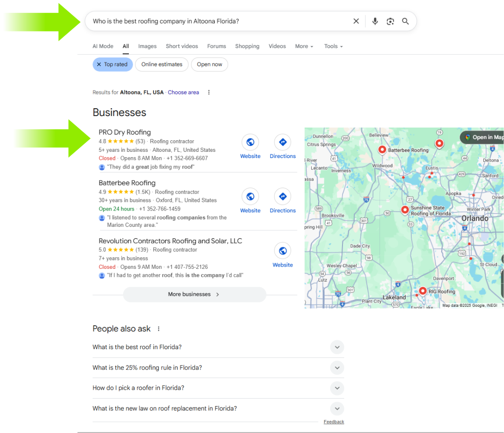Click the Choose area link
The height and width of the screenshot is (433, 504).
(x=183, y=92)
